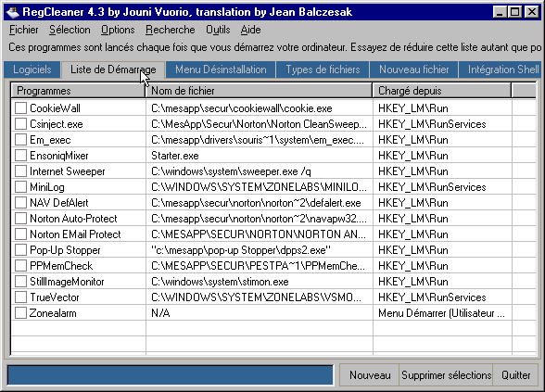The height and width of the screenshot is (392, 545).
Task: Enable the Em_exec checkbox
Action: point(20,140)
